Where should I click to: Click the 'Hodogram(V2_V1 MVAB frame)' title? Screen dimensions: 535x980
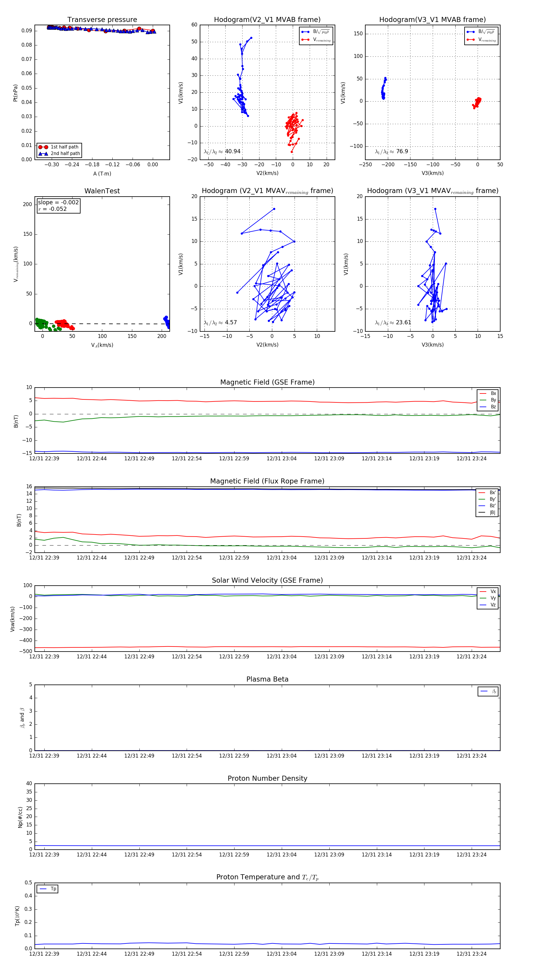coord(267,20)
